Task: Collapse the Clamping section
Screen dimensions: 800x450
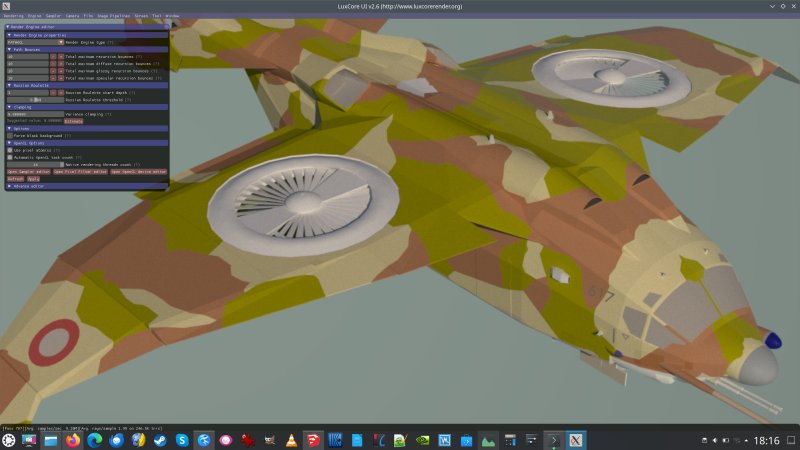Action: click(10, 107)
